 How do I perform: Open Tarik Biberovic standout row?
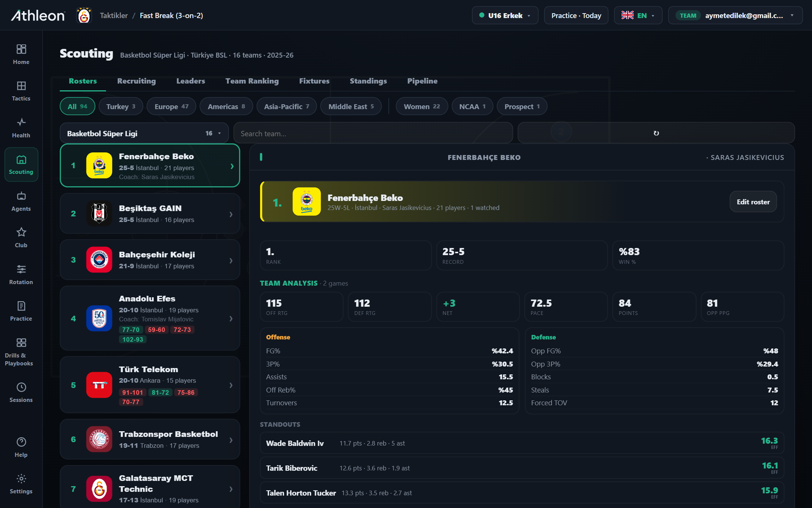(522, 468)
